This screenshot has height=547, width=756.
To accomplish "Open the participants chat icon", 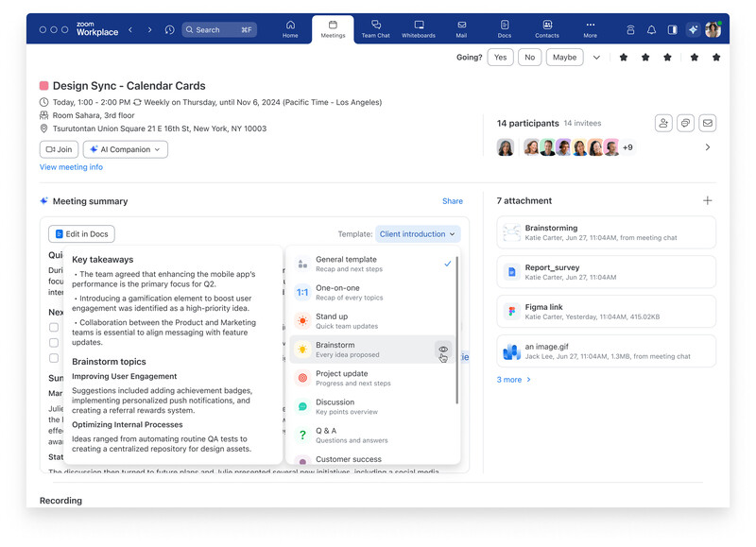I will [x=686, y=123].
